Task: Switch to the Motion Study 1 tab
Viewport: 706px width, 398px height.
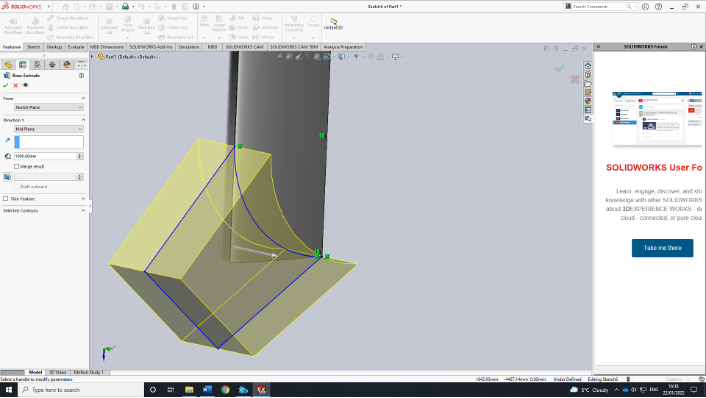Action: point(88,372)
